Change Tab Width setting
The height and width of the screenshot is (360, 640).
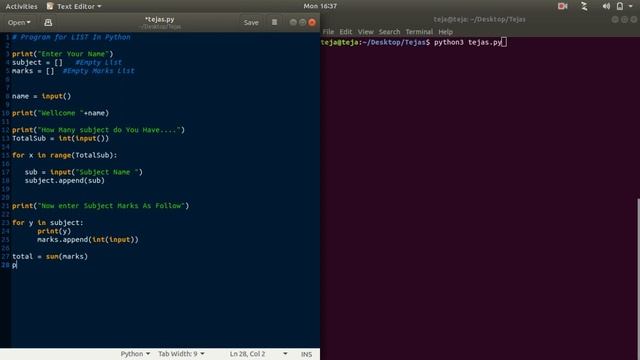tap(181, 354)
